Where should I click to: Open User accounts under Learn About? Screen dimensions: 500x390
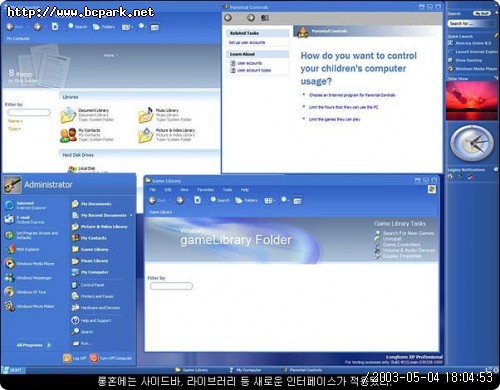coord(246,63)
